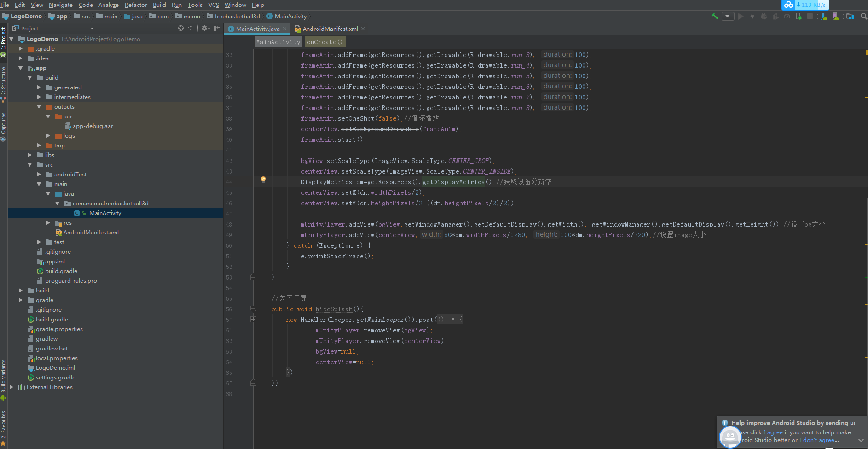The image size is (868, 449).
Task: Click the onCreate() breadcrumb
Action: pos(325,42)
